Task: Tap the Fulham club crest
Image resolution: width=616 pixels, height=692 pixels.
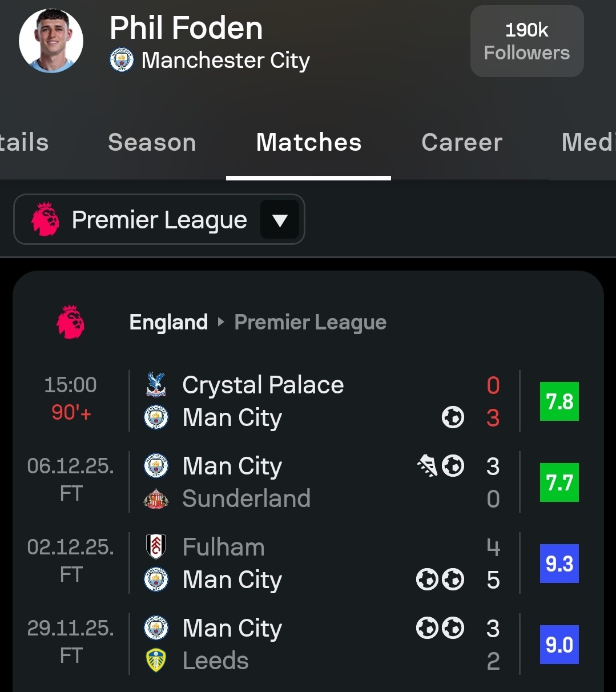Action: pos(156,547)
